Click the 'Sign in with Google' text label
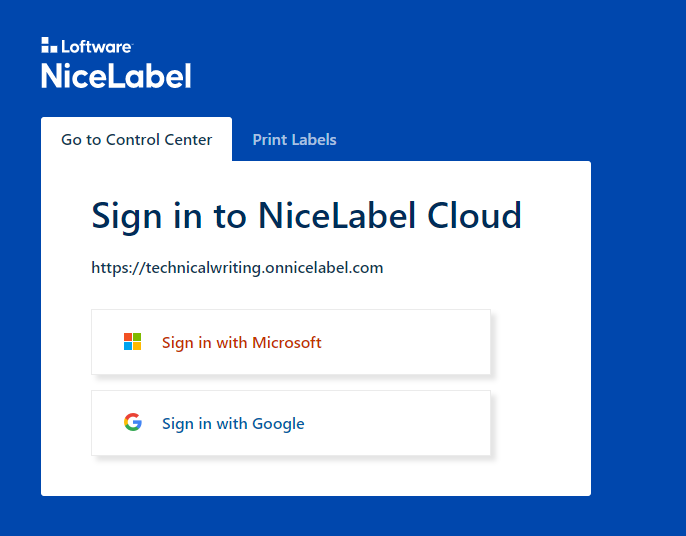686x536 pixels. tap(233, 423)
